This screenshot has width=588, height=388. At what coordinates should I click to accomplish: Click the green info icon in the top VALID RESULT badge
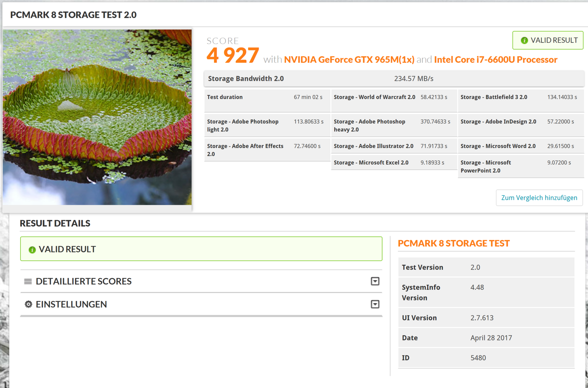524,40
